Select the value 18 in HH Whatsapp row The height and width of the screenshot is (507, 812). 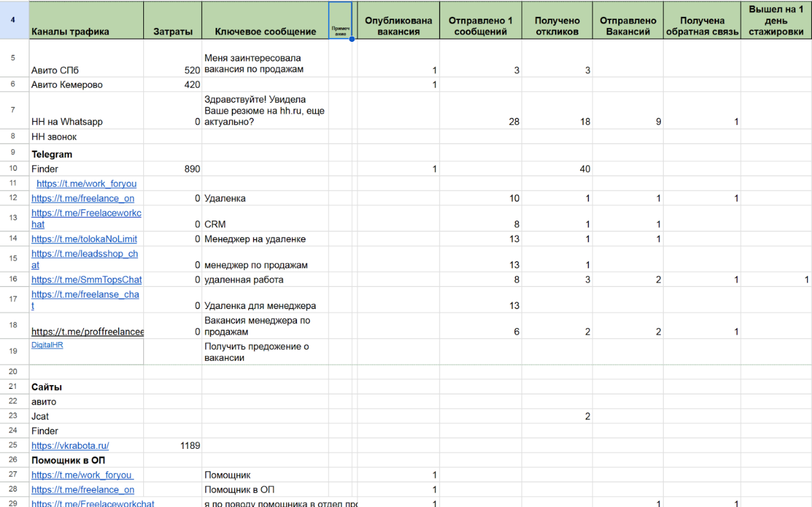[557, 111]
